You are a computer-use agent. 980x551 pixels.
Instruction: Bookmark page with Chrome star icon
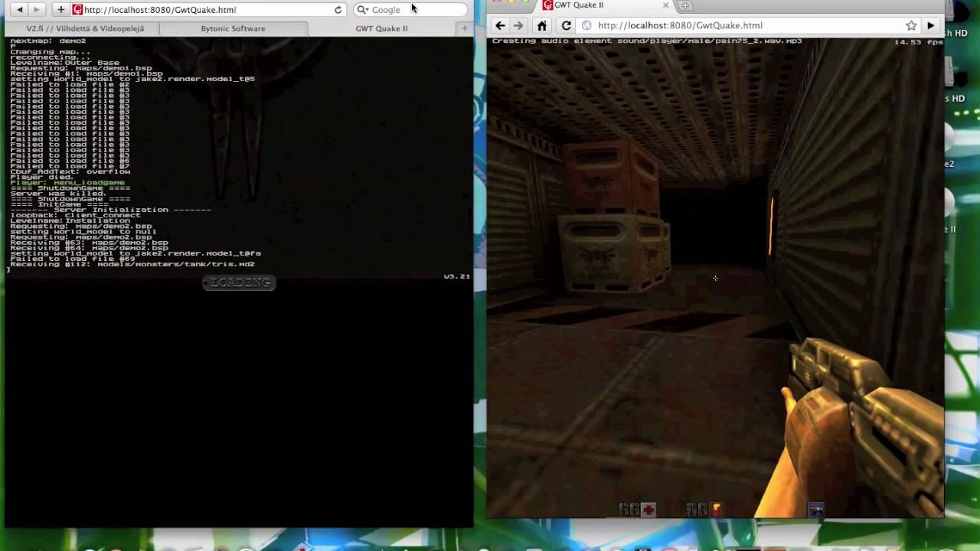[x=911, y=25]
